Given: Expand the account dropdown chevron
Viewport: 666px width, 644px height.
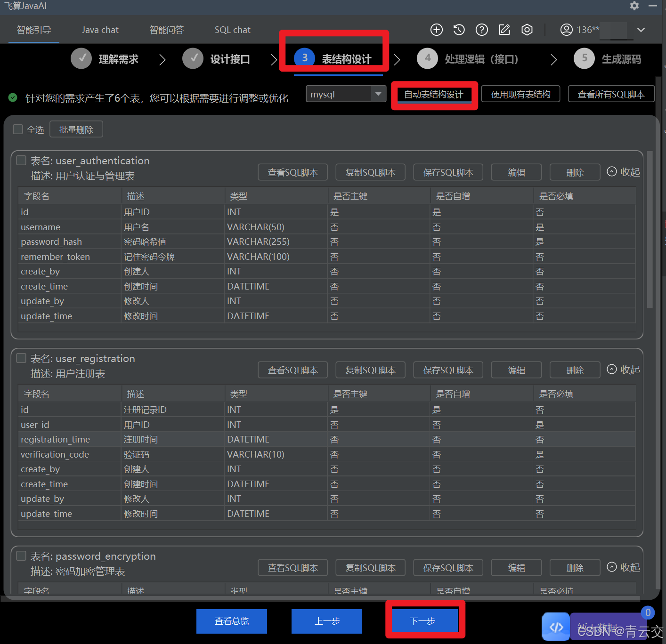Looking at the screenshot, I should (x=641, y=30).
